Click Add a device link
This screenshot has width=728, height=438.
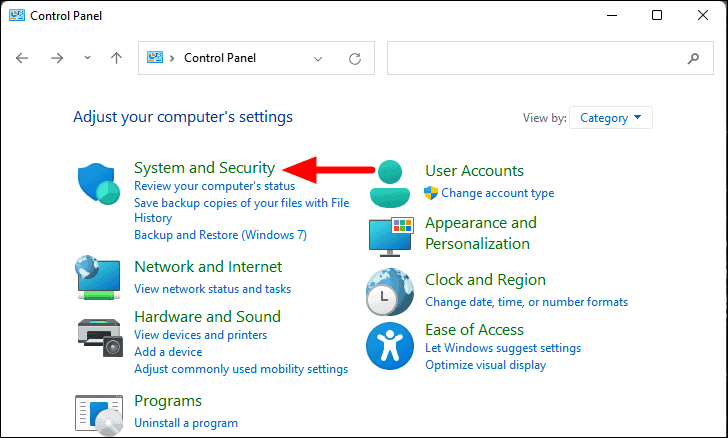(x=168, y=352)
